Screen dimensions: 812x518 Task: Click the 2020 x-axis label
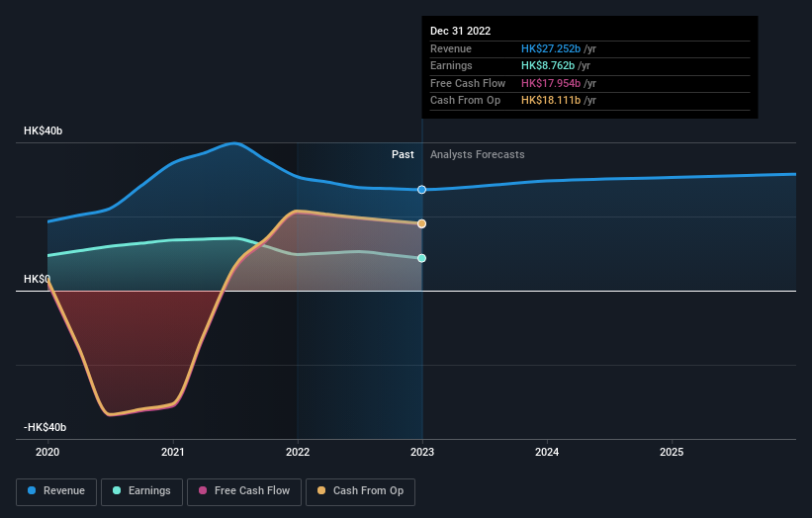47,453
